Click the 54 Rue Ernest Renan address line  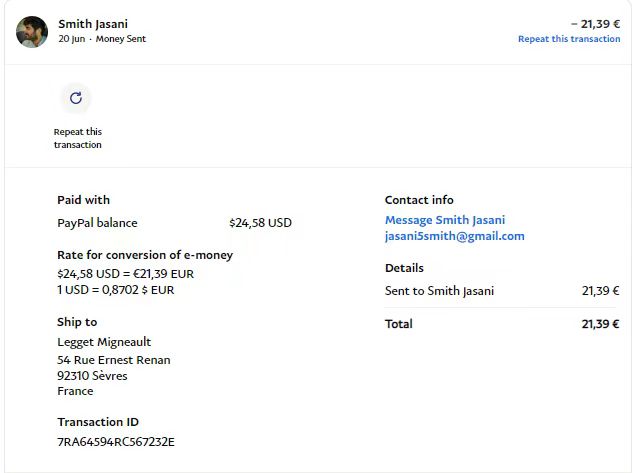coord(113,360)
